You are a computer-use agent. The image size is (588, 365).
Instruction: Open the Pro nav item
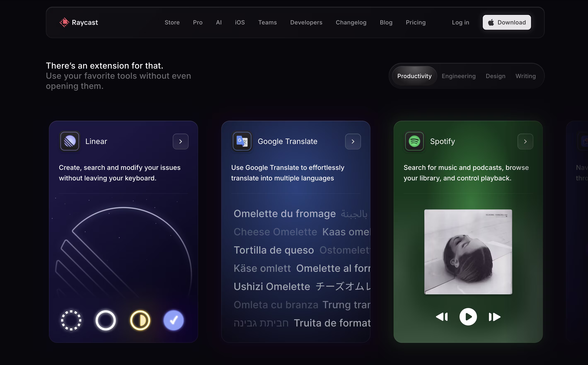click(198, 22)
